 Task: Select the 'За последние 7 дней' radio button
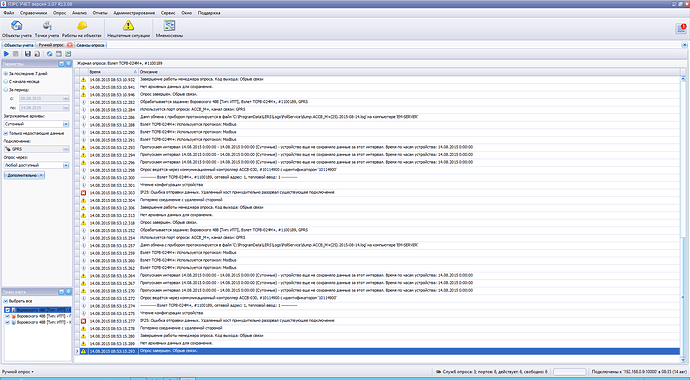tap(6, 73)
